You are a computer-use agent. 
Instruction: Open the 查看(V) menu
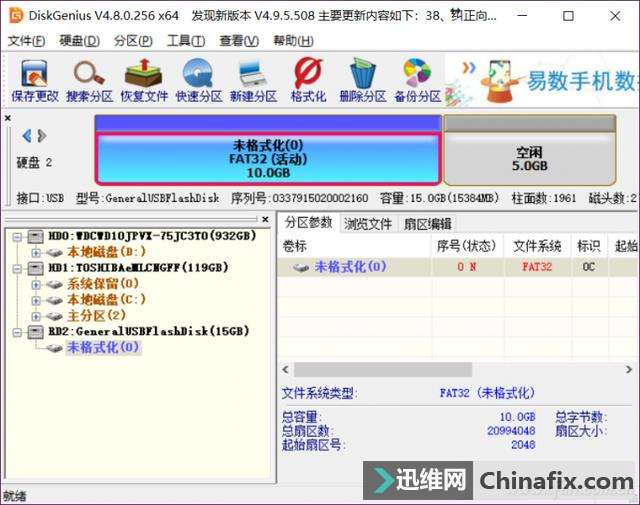click(x=239, y=41)
